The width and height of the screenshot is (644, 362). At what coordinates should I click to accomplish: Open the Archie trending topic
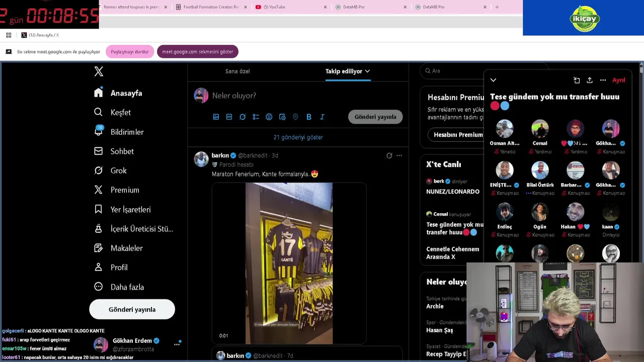pos(435,306)
